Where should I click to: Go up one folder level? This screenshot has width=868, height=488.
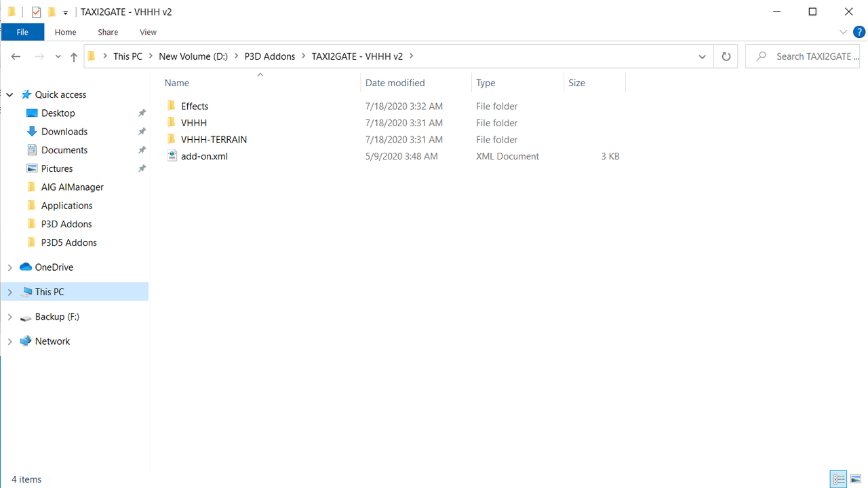(x=74, y=57)
